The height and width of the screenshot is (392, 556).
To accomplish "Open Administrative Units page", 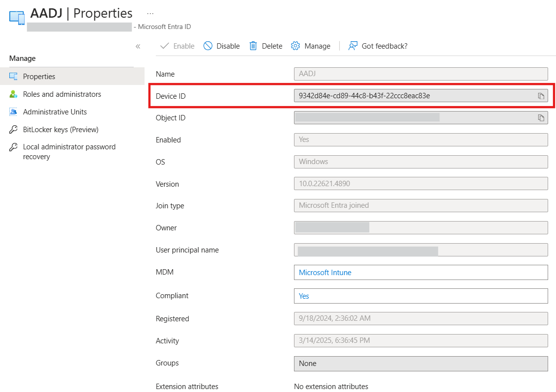I will [55, 112].
